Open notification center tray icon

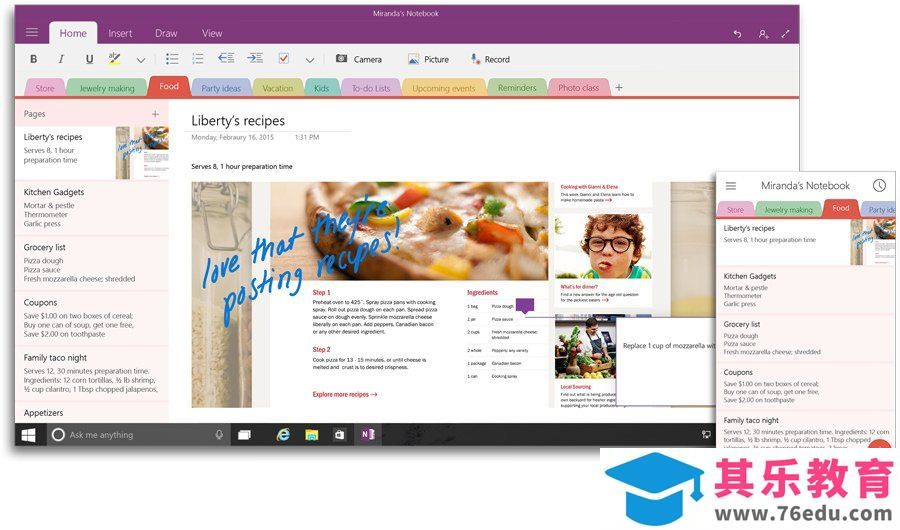[706, 435]
